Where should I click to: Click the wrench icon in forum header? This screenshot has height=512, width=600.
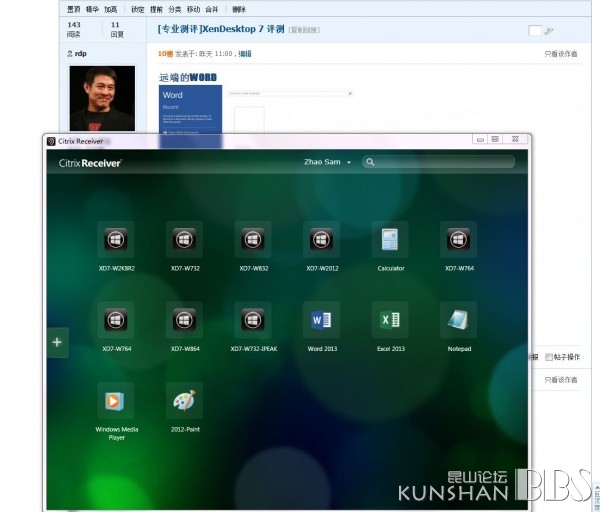click(549, 31)
